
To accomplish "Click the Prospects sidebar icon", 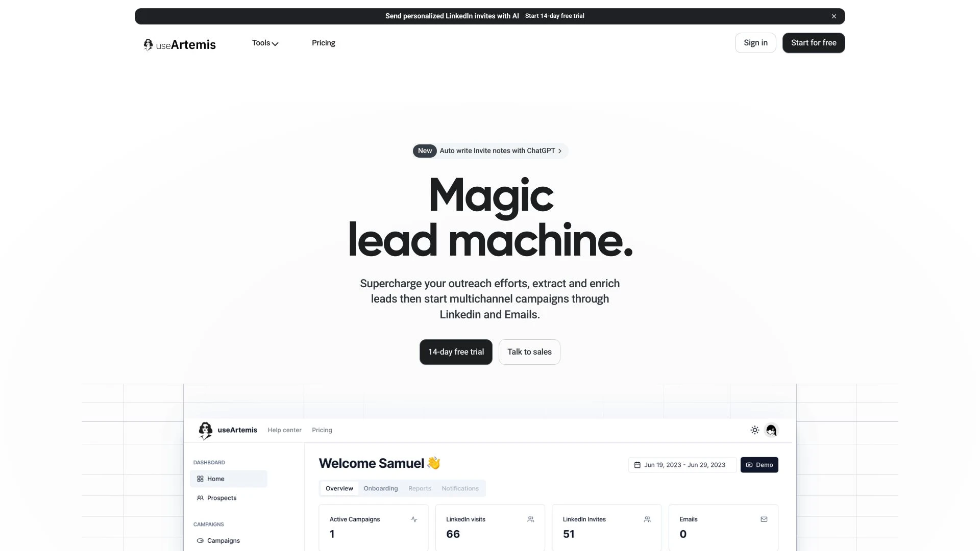I will click(x=200, y=498).
